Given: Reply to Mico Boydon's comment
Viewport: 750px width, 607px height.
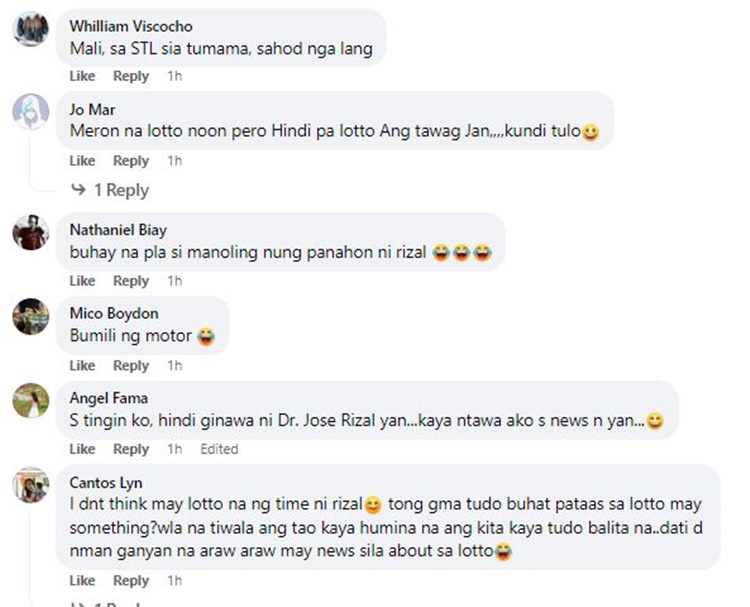Looking at the screenshot, I should pos(131,365).
